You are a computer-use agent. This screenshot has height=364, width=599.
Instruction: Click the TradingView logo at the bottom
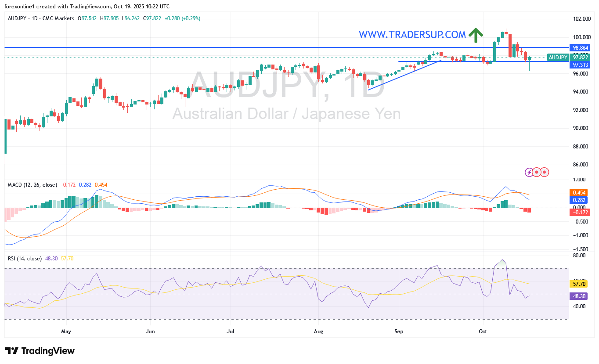(x=40, y=351)
